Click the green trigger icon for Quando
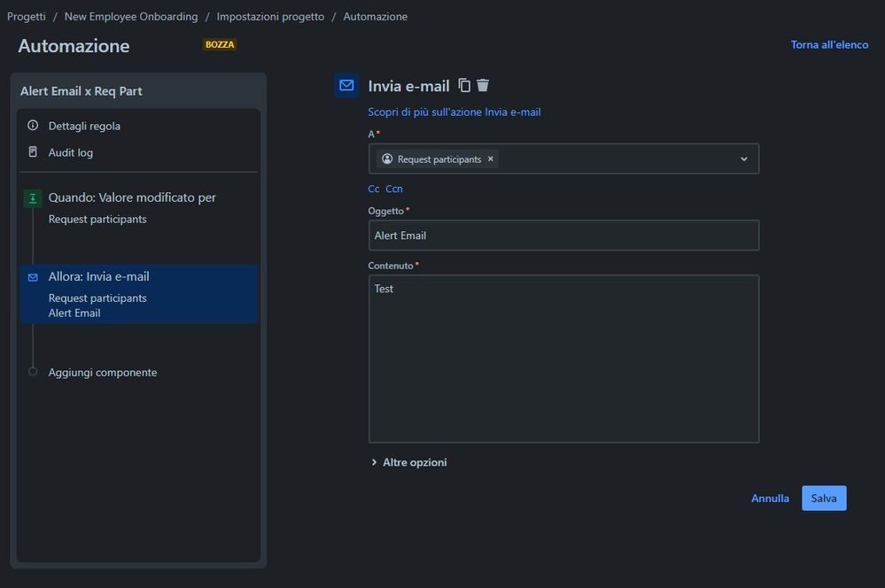The width and height of the screenshot is (885, 588). 33,198
